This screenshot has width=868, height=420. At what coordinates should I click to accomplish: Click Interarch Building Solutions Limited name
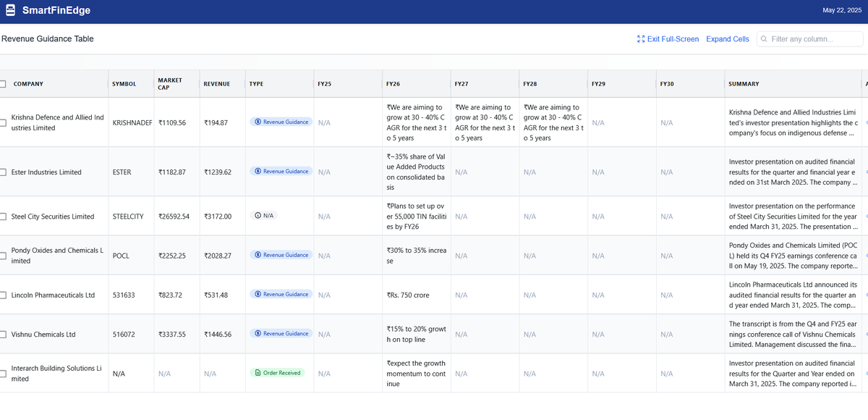pyautogui.click(x=57, y=374)
